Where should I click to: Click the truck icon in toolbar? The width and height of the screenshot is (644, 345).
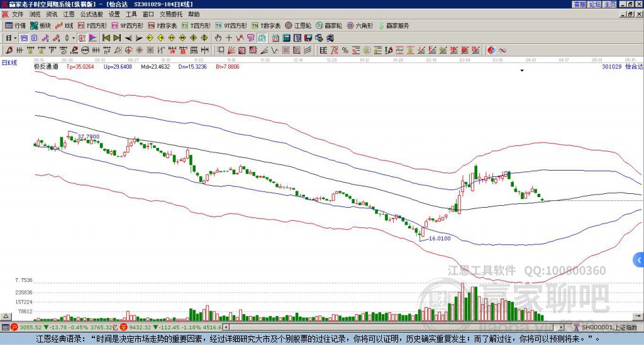pos(330,38)
